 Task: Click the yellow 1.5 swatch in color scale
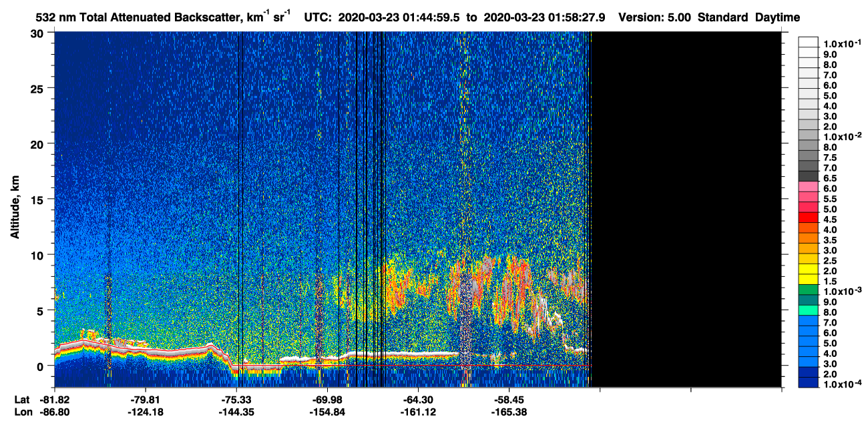tap(809, 280)
